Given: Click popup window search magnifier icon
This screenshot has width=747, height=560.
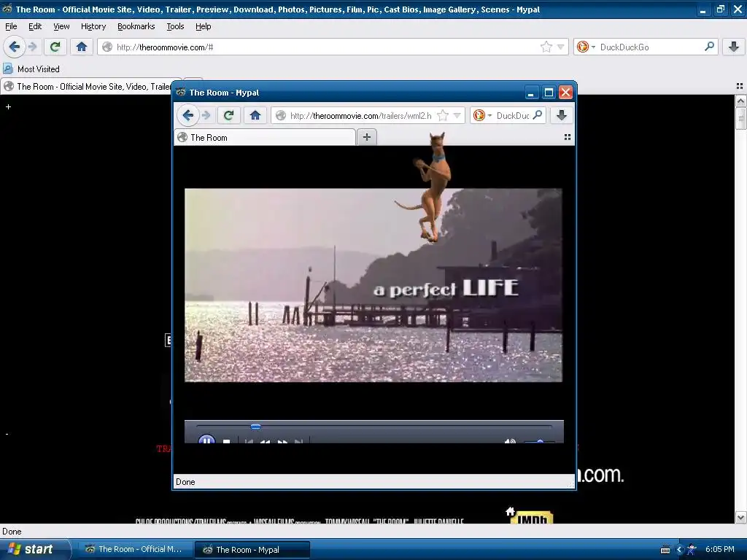Looking at the screenshot, I should 538,115.
